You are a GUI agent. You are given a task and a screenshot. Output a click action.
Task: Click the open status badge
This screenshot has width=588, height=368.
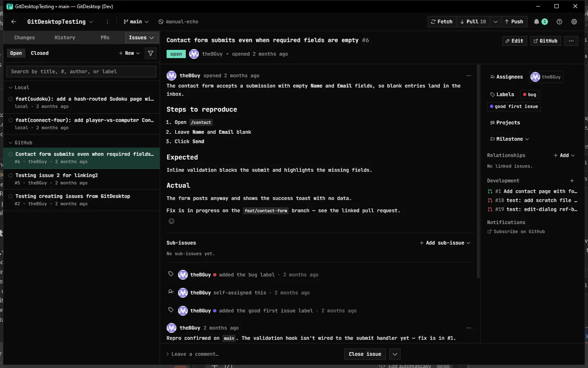(176, 54)
